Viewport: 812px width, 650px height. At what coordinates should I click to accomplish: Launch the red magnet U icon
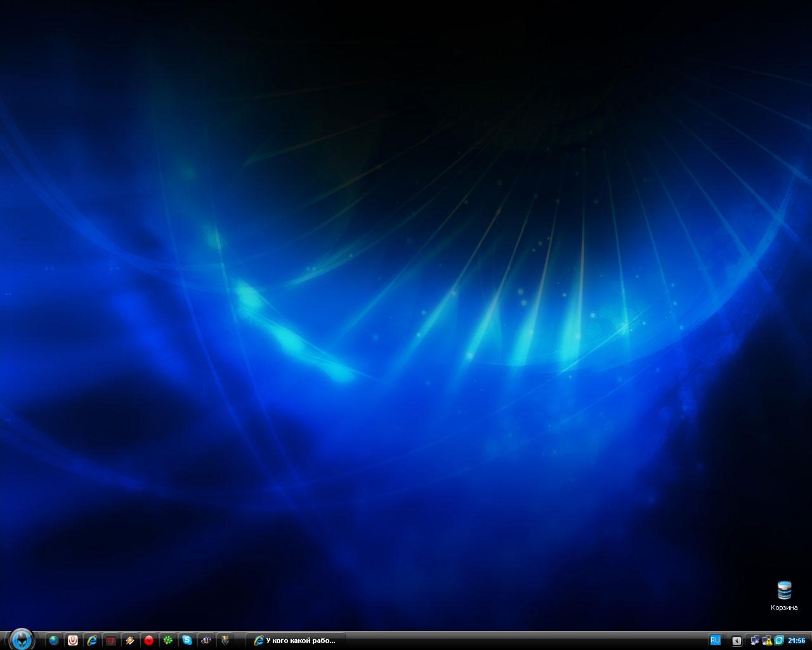[73, 640]
